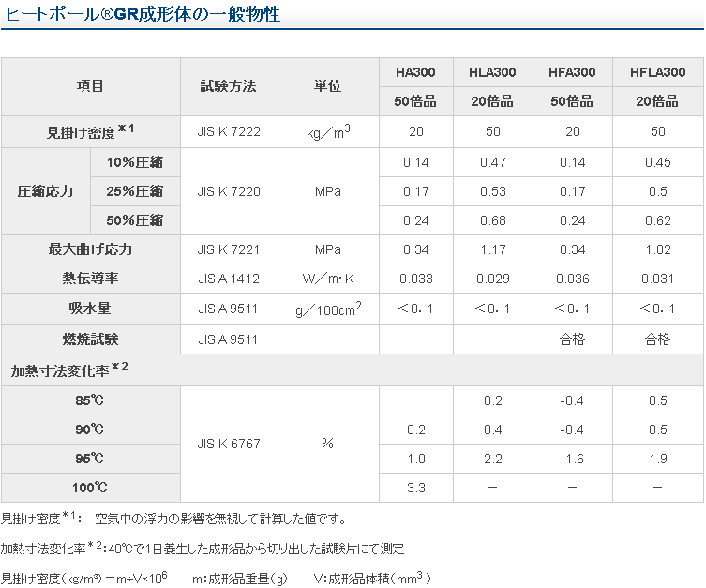706x588 pixels.
Task: Click the V:成形品体積(mm³) definition
Action: (x=372, y=578)
